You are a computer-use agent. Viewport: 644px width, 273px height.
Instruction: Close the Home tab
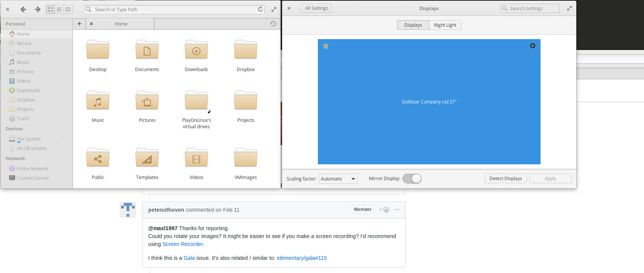point(91,24)
